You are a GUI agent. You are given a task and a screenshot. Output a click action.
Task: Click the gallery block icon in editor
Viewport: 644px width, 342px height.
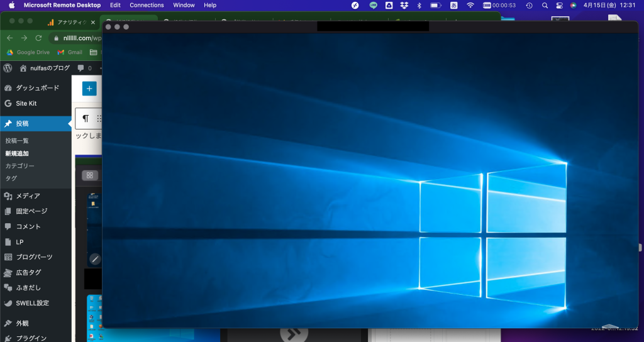pyautogui.click(x=89, y=175)
